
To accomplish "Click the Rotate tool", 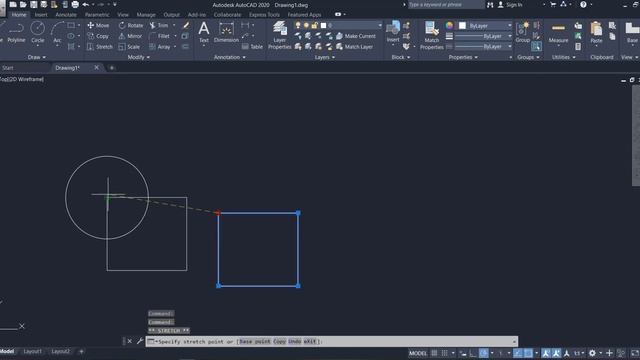I will pos(131,25).
